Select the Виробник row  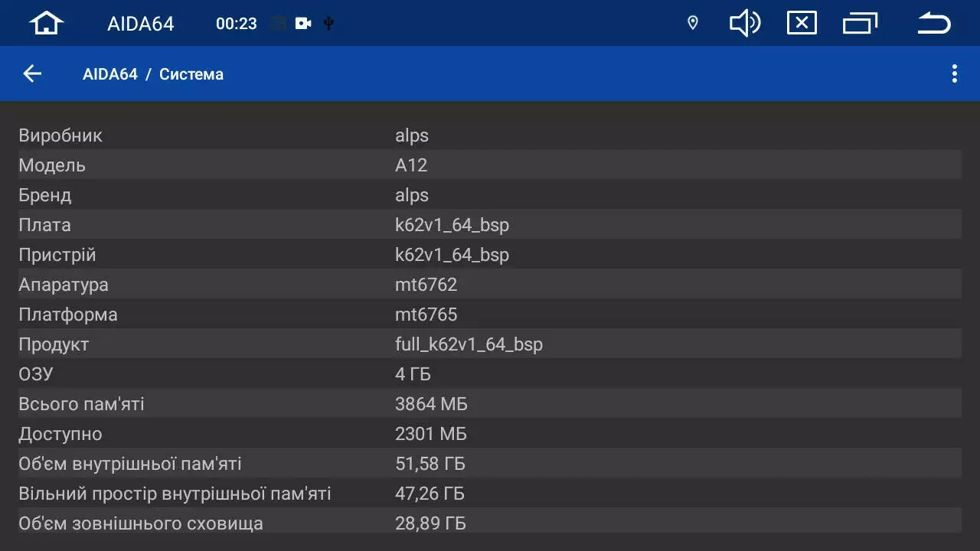(x=490, y=135)
